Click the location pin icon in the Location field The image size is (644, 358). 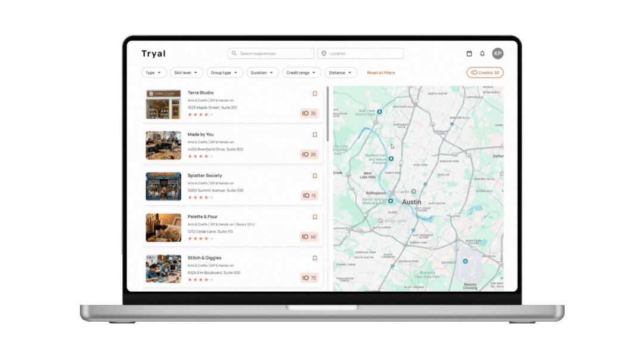click(x=323, y=53)
